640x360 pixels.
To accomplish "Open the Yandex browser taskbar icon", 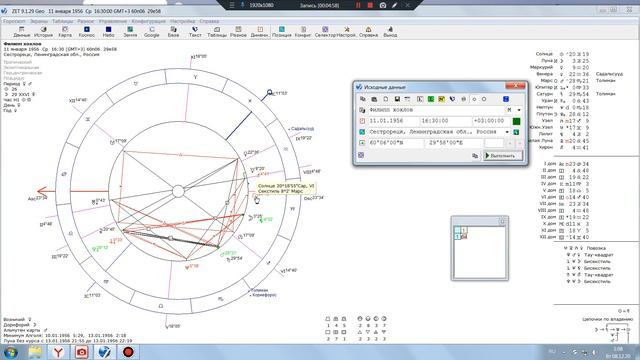I will tap(58, 352).
